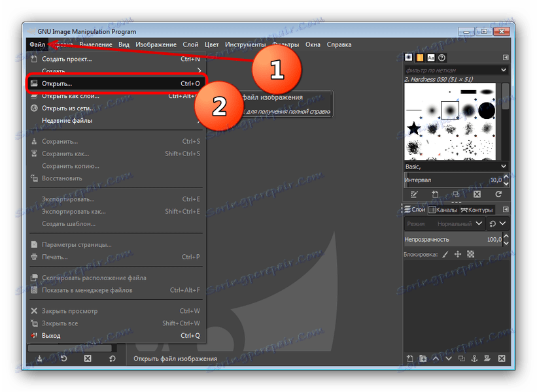This screenshot has width=537, height=392.
Task: Delete the selected brush
Action: [x=477, y=194]
